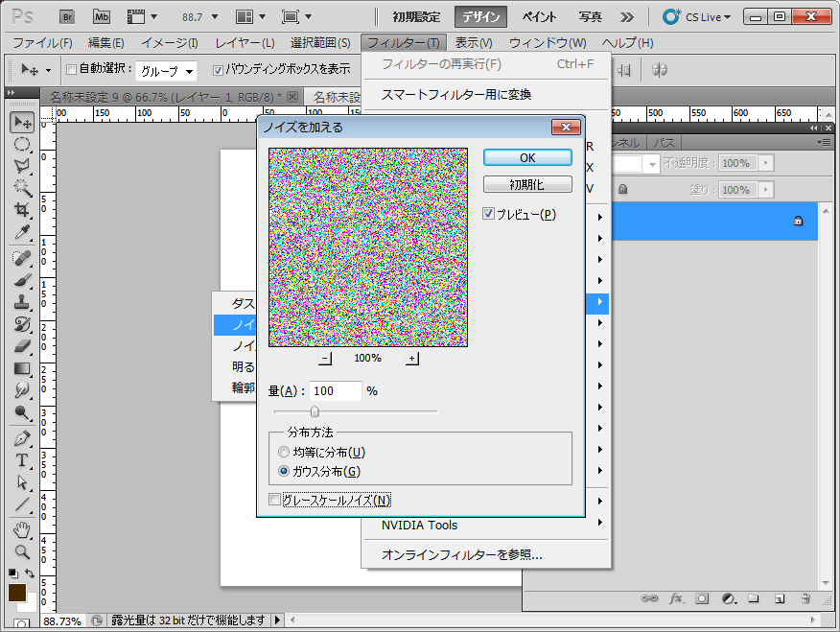Select the Eraser tool

22,346
